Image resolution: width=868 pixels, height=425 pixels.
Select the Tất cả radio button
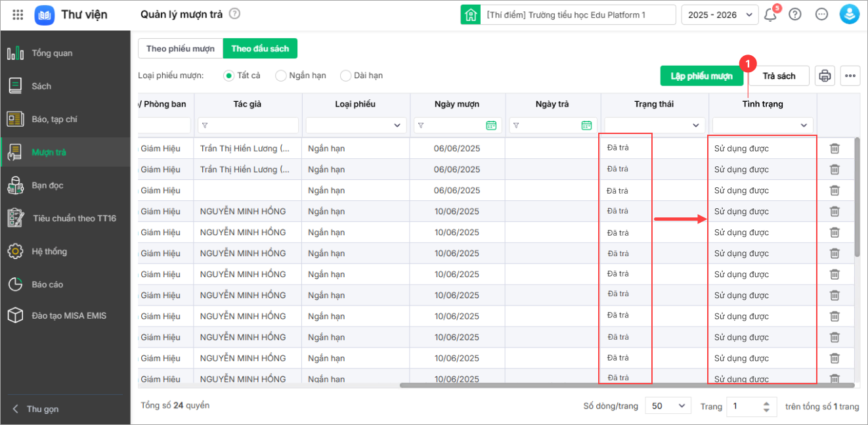[x=229, y=76]
